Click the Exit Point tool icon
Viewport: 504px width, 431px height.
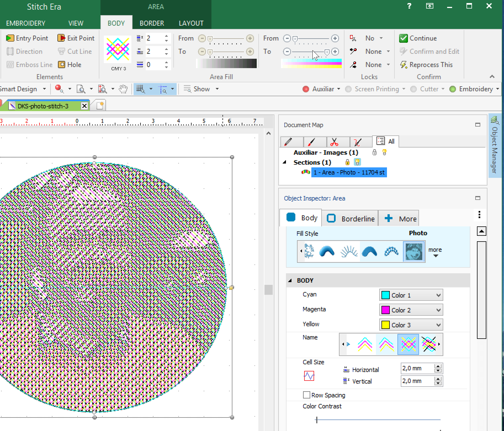(x=61, y=38)
